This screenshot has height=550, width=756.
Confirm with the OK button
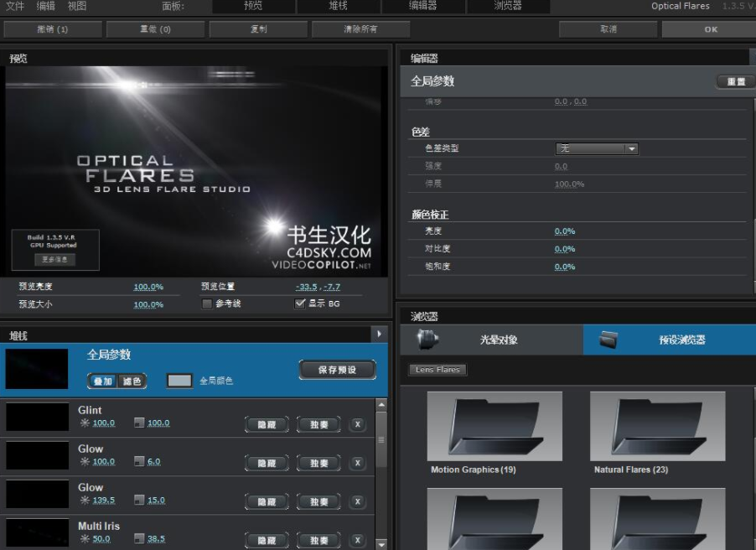711,29
